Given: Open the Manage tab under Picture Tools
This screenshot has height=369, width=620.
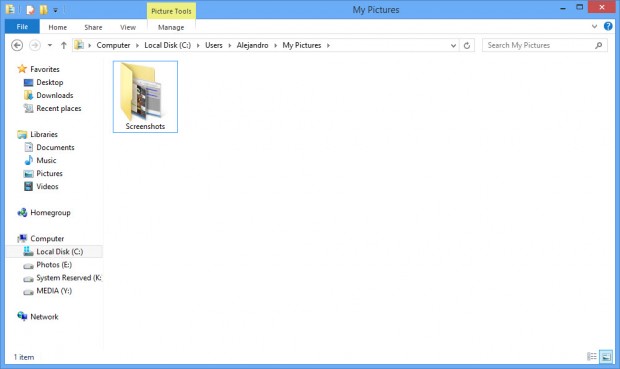Looking at the screenshot, I should 171,27.
